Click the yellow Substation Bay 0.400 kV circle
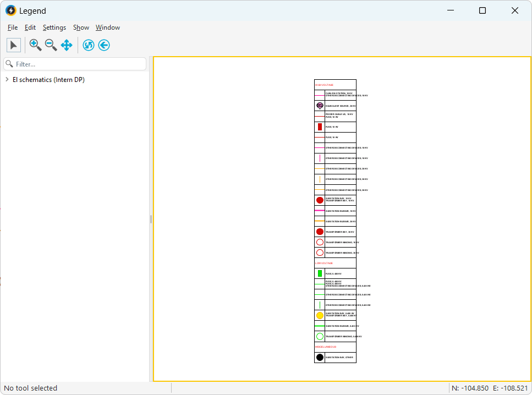 click(x=320, y=315)
